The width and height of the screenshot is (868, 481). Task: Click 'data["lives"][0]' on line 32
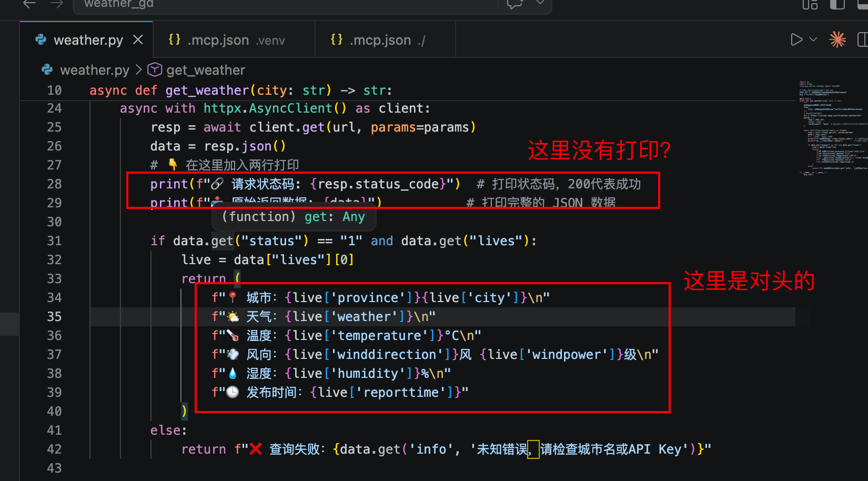pyautogui.click(x=294, y=260)
